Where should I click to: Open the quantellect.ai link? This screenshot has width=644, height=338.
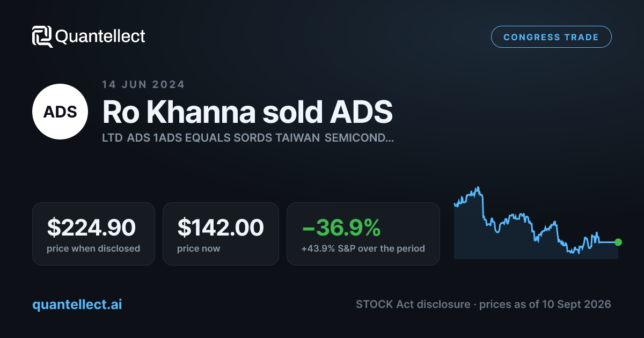[x=77, y=304]
